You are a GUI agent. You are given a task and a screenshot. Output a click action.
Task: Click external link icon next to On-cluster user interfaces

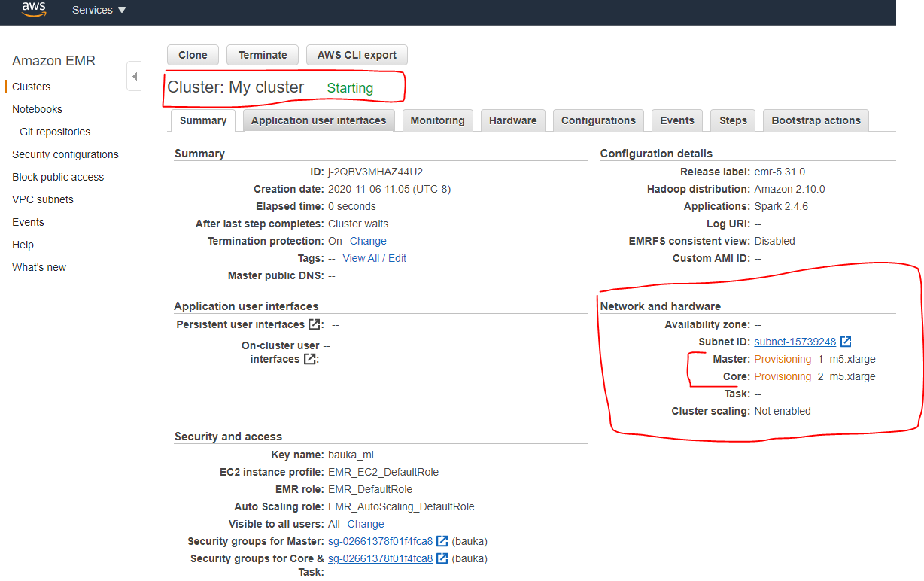[x=309, y=359]
